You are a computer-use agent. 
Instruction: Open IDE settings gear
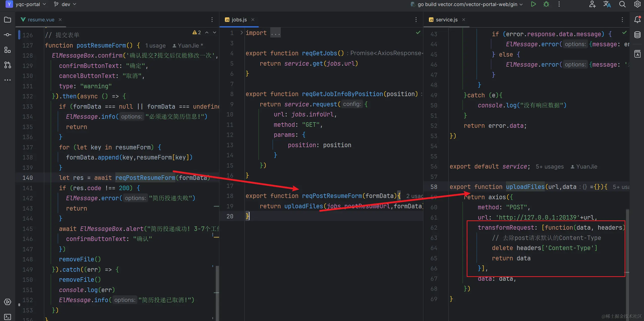tap(637, 4)
